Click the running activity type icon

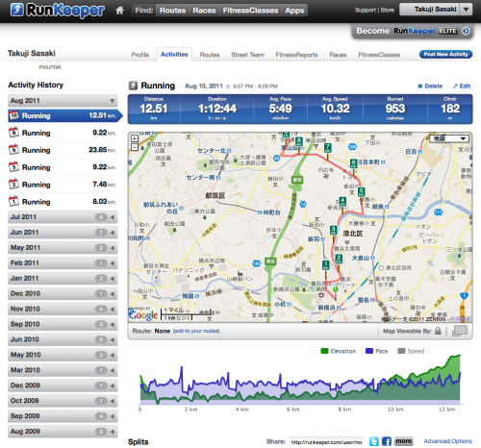pos(133,86)
